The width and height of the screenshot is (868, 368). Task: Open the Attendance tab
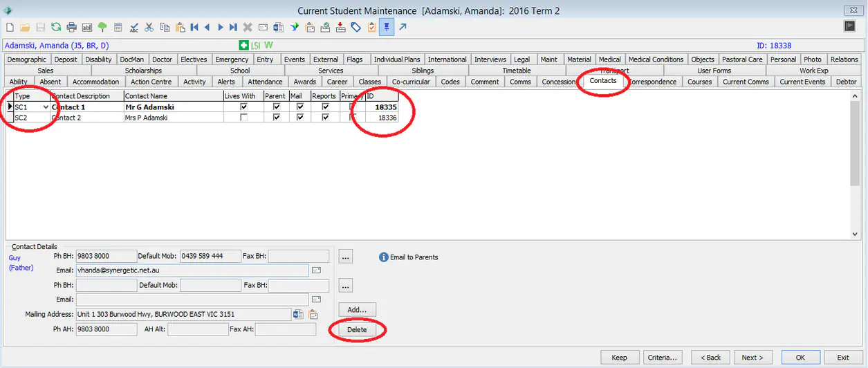click(265, 82)
